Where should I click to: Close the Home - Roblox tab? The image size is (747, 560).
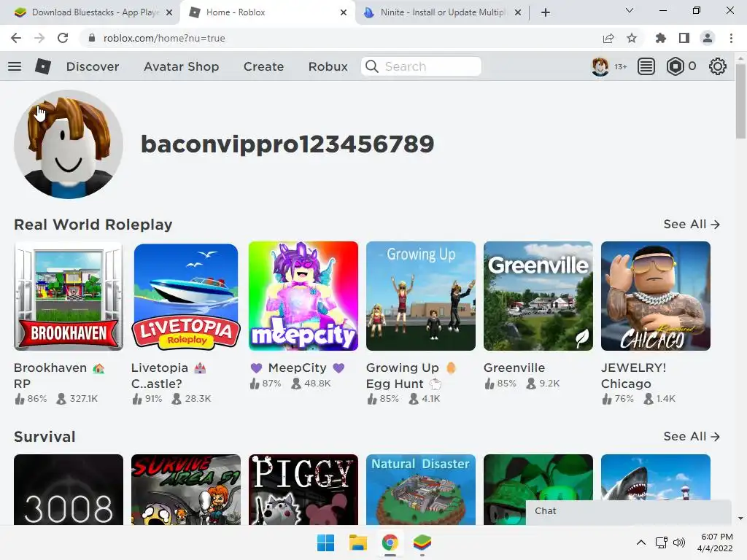344,12
